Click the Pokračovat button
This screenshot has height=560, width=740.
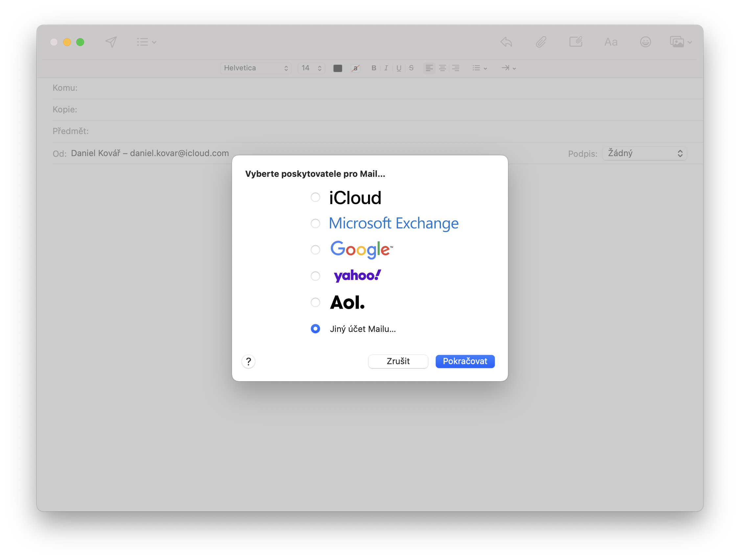[x=465, y=361]
